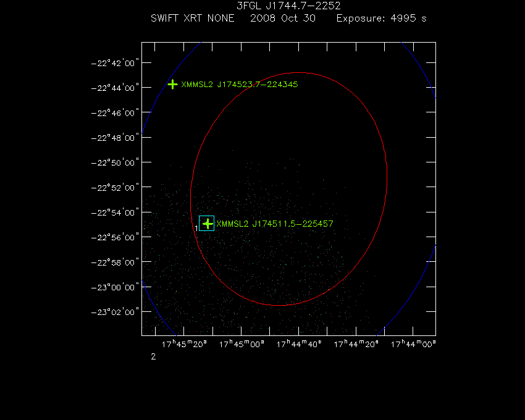The image size is (525, 420).
Task: Click the right ascension label 17h44m00s
Action: pos(413,344)
